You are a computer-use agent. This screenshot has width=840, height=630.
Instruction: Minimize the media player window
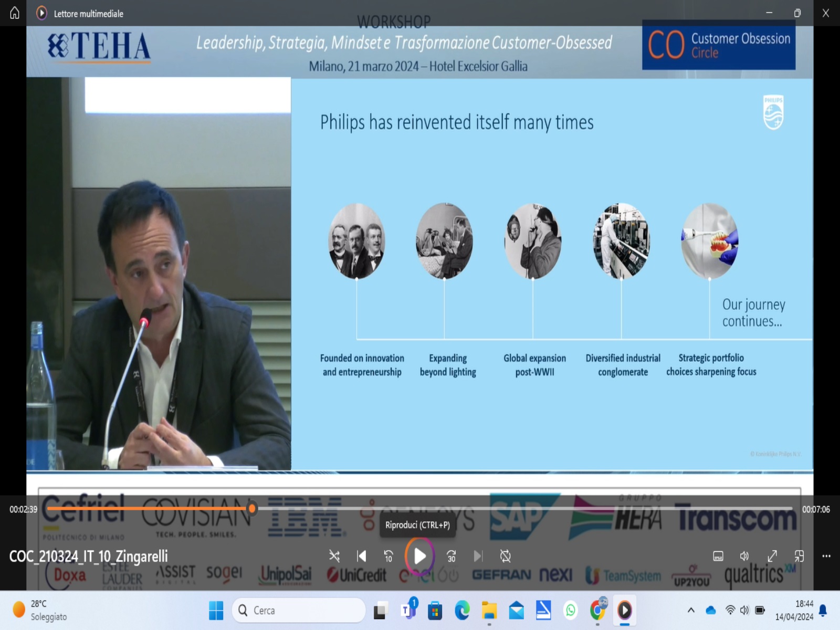[x=769, y=13]
